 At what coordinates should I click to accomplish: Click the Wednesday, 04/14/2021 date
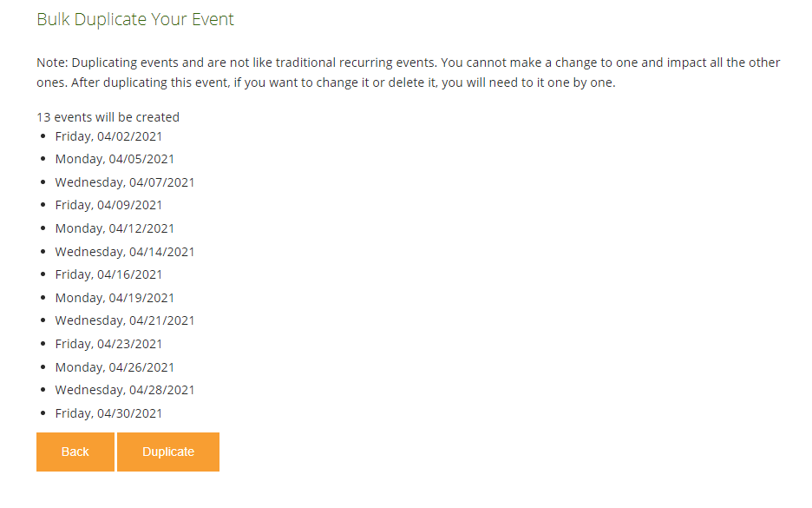pos(125,252)
